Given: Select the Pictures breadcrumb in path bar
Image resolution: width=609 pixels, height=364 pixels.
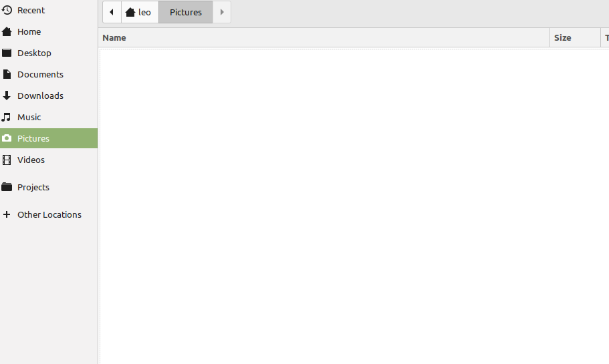Looking at the screenshot, I should pyautogui.click(x=185, y=12).
